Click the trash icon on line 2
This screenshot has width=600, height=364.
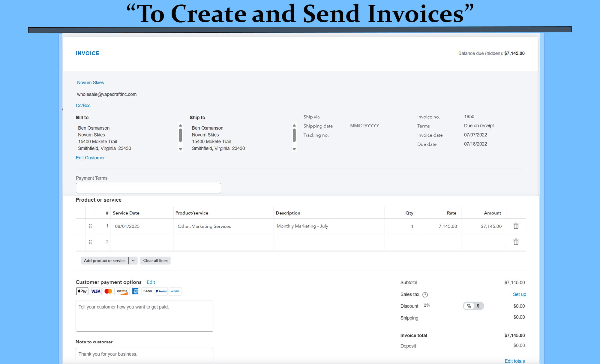coord(516,242)
